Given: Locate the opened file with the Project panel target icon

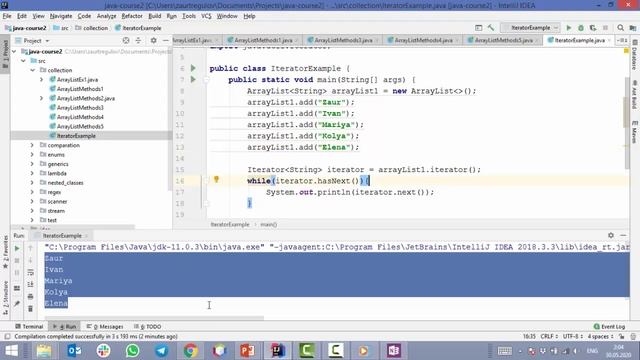Looking at the screenshot, I should 126,40.
